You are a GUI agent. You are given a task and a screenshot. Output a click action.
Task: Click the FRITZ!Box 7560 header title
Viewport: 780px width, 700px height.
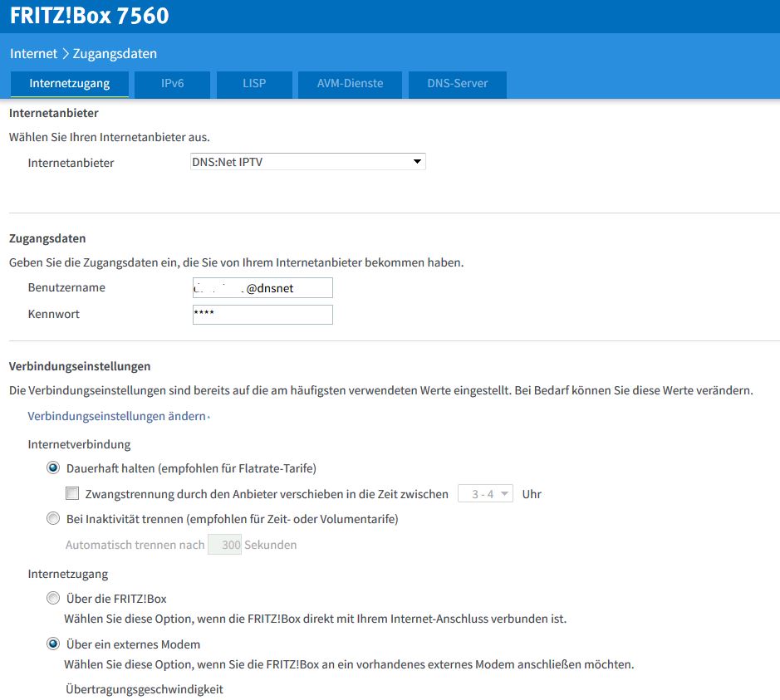point(90,16)
